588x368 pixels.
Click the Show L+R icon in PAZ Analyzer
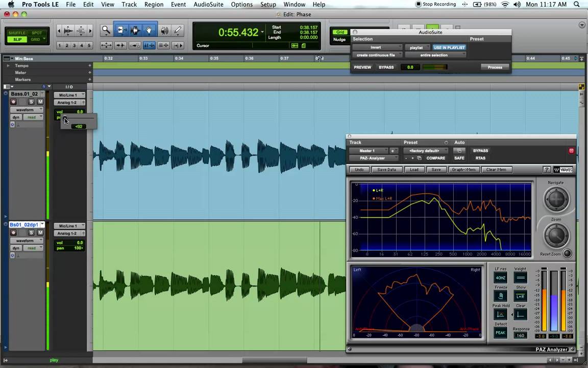(x=521, y=296)
